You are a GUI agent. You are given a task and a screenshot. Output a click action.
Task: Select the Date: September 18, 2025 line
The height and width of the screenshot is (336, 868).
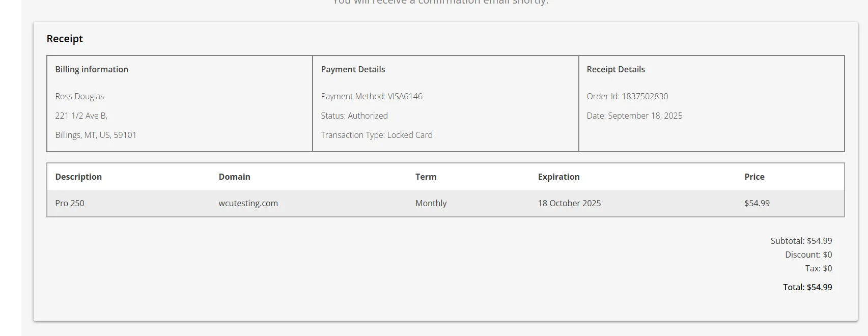pyautogui.click(x=634, y=116)
